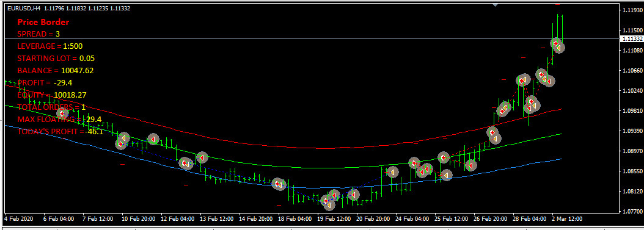Screen dimensions: 644x230
Task: Click the BALANCE = 10047.62 label
Action: [x=56, y=71]
